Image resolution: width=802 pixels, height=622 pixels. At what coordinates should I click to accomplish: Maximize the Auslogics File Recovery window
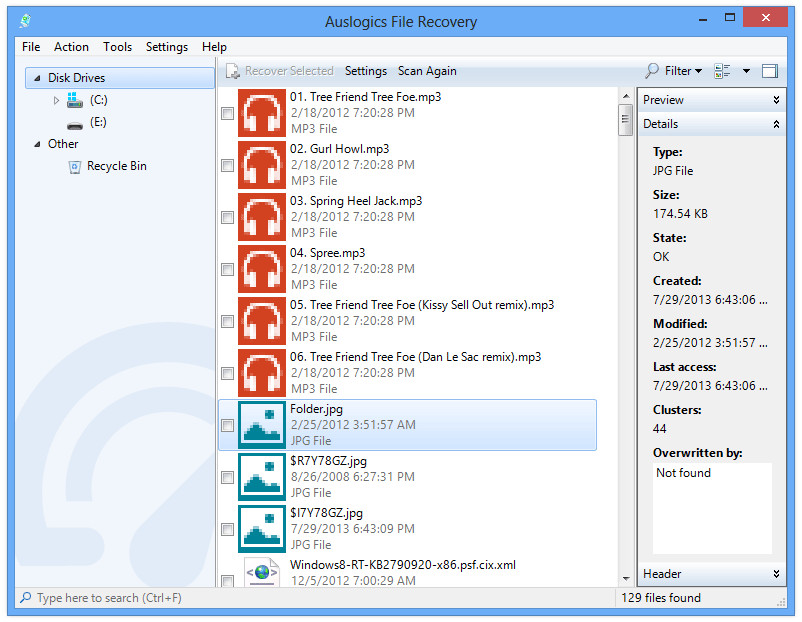pyautogui.click(x=730, y=18)
